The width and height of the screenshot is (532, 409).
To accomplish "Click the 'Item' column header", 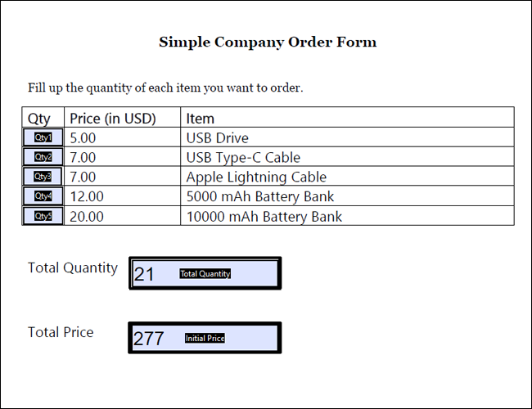I will tap(201, 119).
